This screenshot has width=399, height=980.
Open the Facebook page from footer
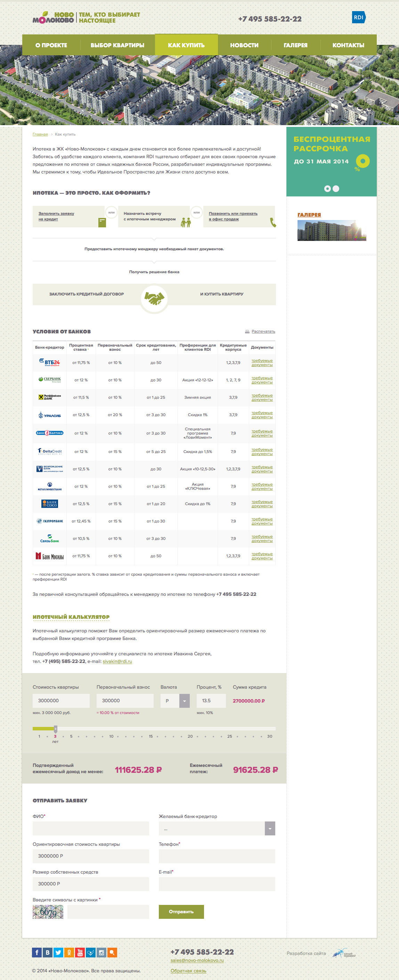[x=37, y=952]
